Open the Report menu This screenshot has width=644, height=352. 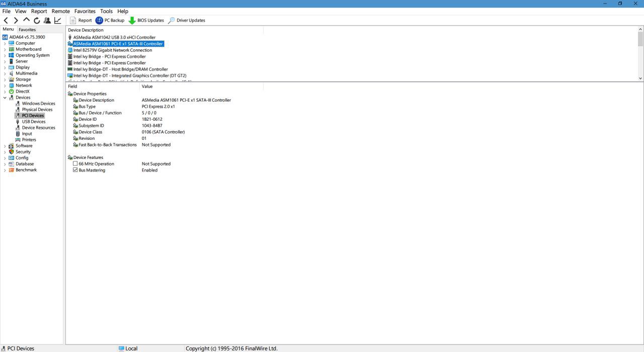[39, 11]
